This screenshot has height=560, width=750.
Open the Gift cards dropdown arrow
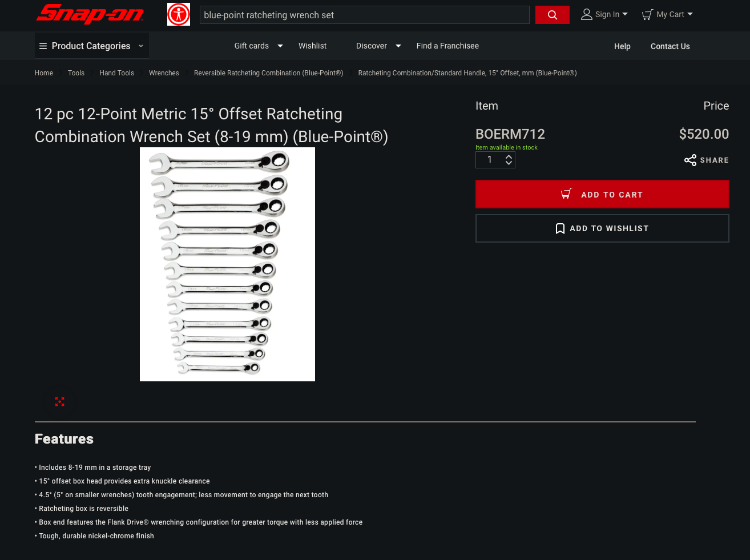click(280, 46)
